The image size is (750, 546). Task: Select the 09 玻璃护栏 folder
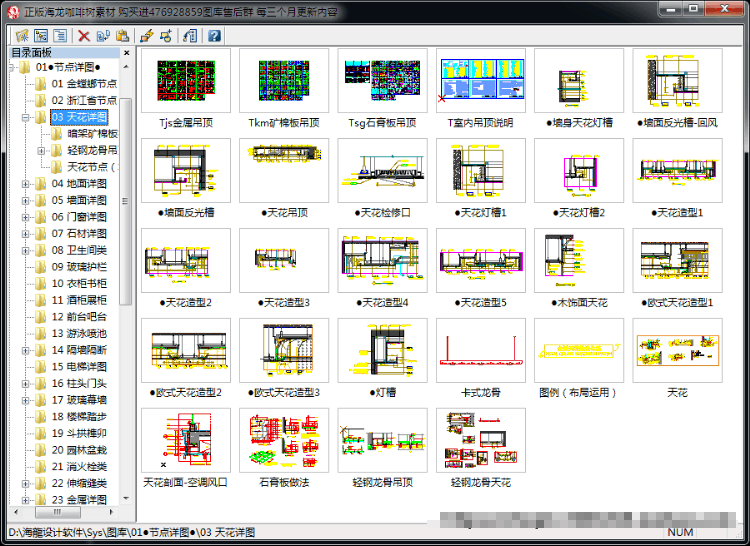click(x=79, y=267)
